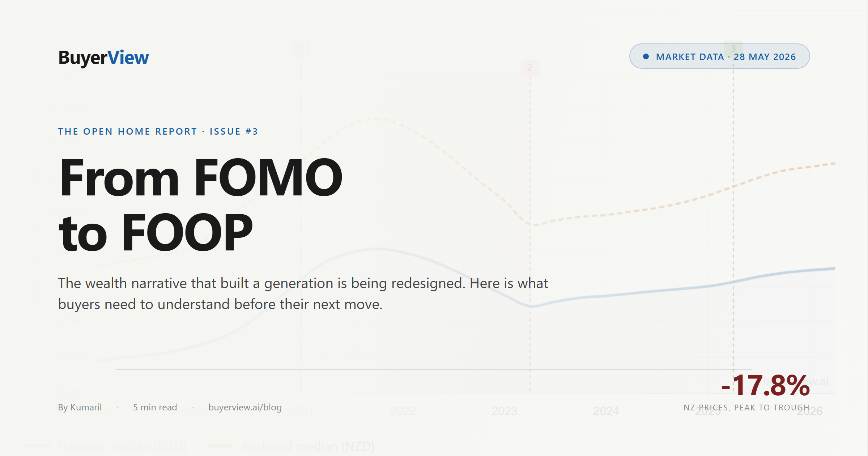Toggle the Auckland median (NZD) legend entry
The image size is (868, 456).
coord(291,446)
